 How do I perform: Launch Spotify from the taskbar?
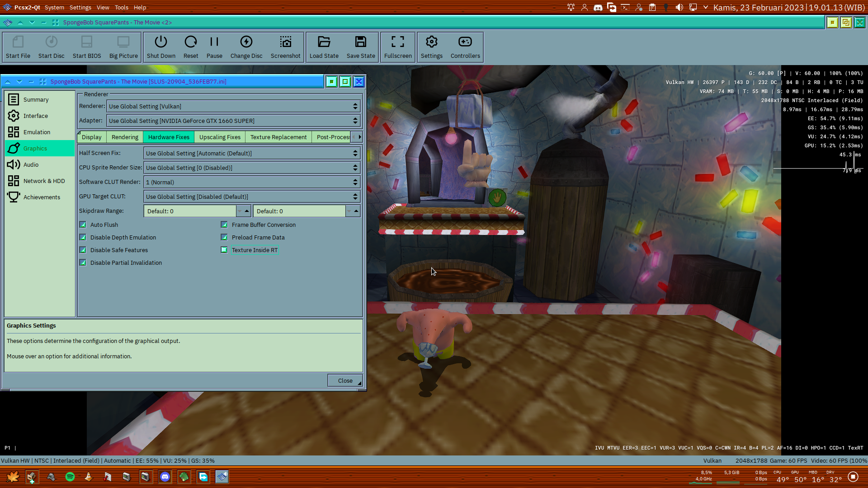tap(70, 477)
